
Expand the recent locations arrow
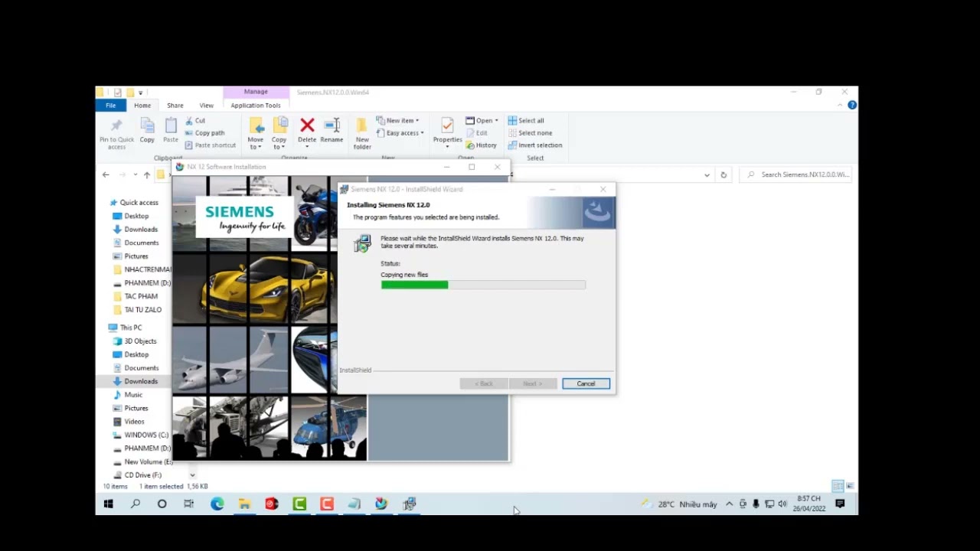[136, 174]
